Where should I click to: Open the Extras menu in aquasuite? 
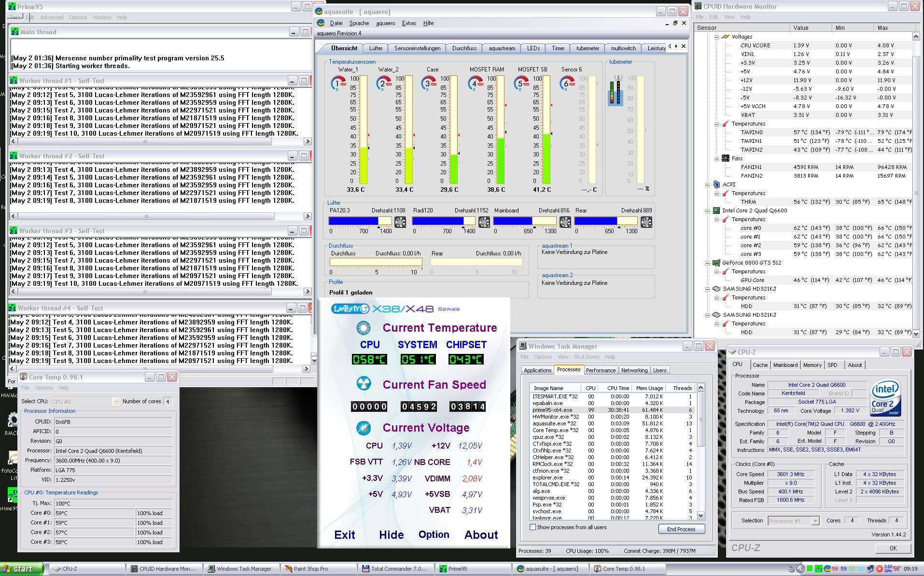pyautogui.click(x=409, y=23)
